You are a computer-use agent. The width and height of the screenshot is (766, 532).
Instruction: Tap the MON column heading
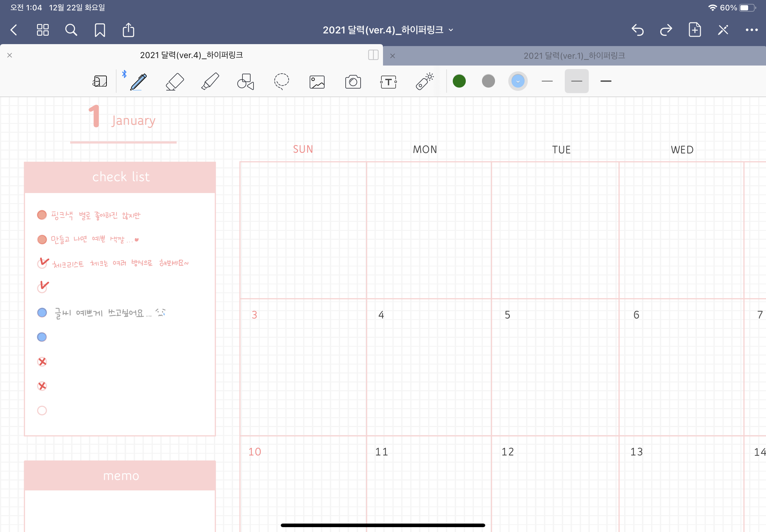pos(425,149)
